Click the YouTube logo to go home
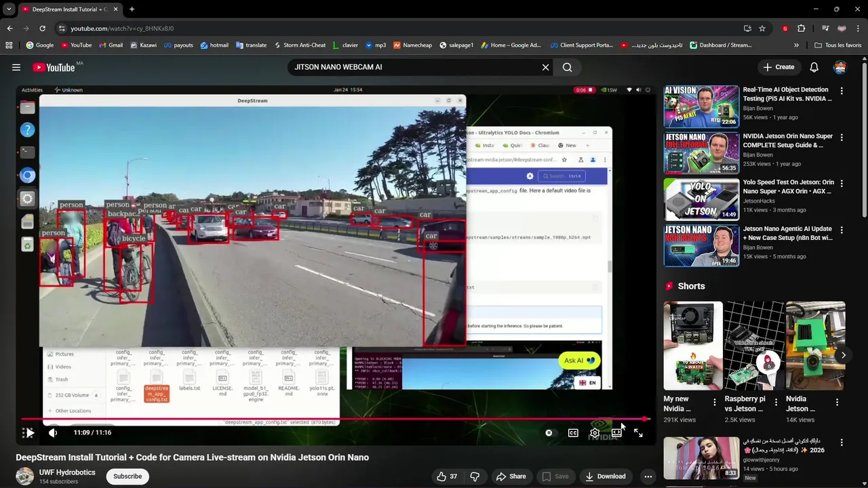 point(54,67)
